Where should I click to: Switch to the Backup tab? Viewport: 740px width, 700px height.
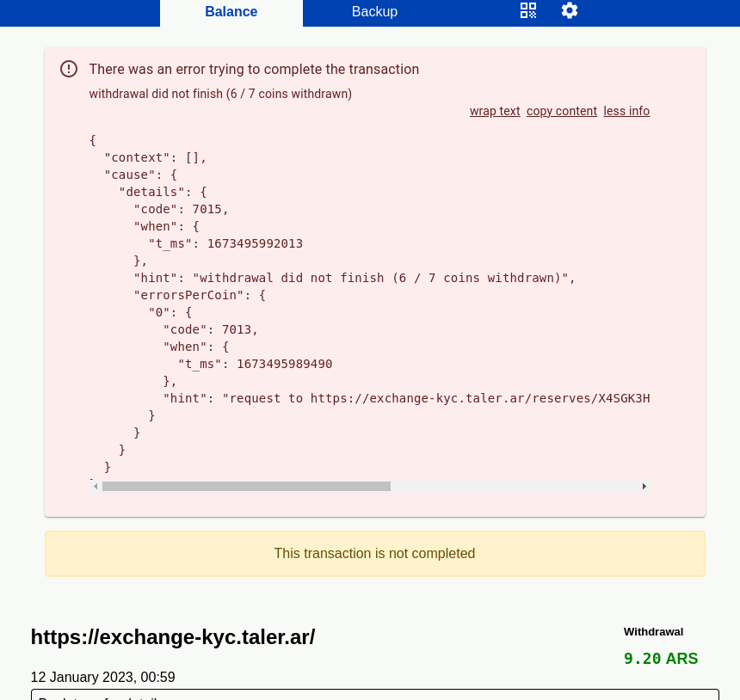click(374, 12)
